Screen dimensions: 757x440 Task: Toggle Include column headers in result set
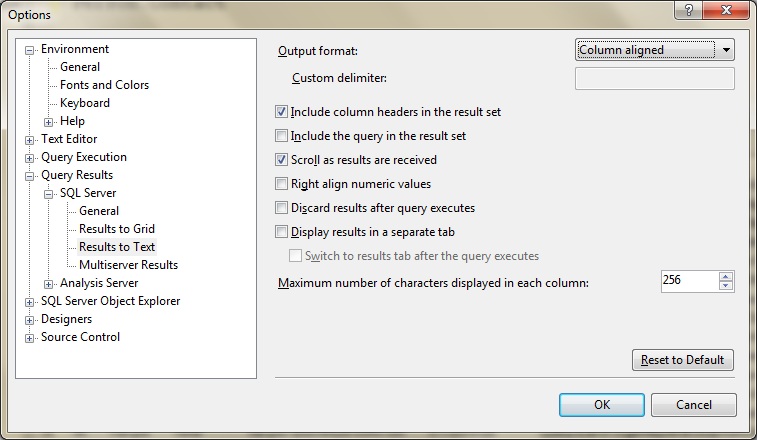point(282,112)
